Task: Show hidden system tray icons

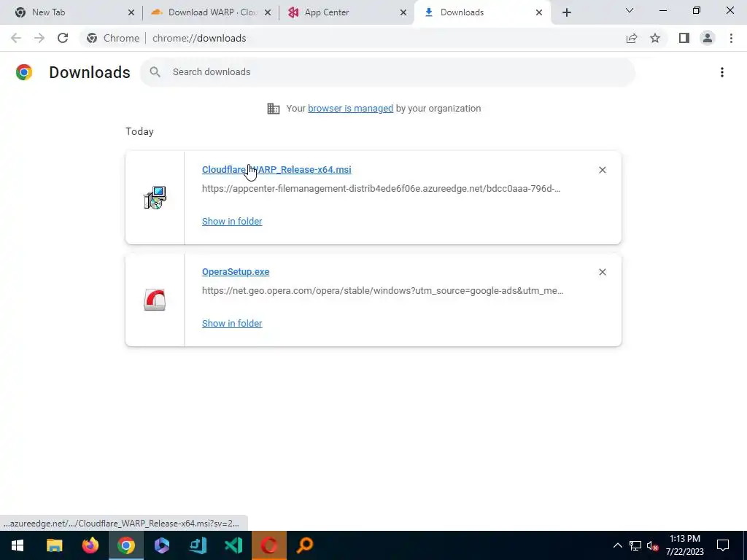Action: (617, 545)
